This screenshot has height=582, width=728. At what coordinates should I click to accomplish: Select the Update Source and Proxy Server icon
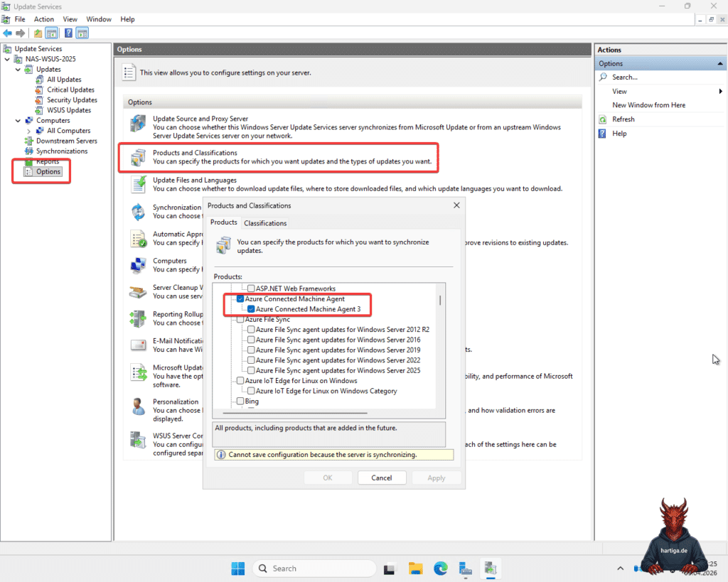(137, 123)
